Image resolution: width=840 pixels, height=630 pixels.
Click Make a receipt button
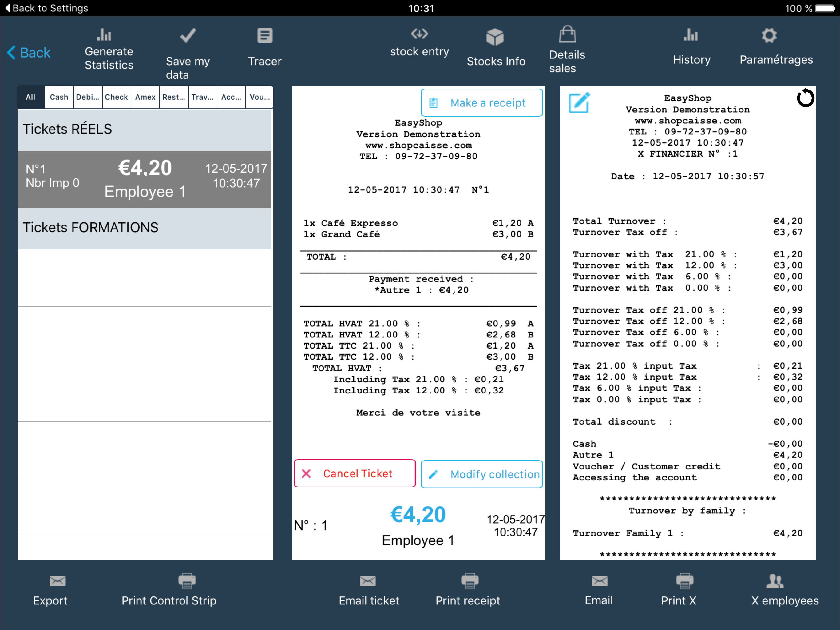pyautogui.click(x=481, y=103)
